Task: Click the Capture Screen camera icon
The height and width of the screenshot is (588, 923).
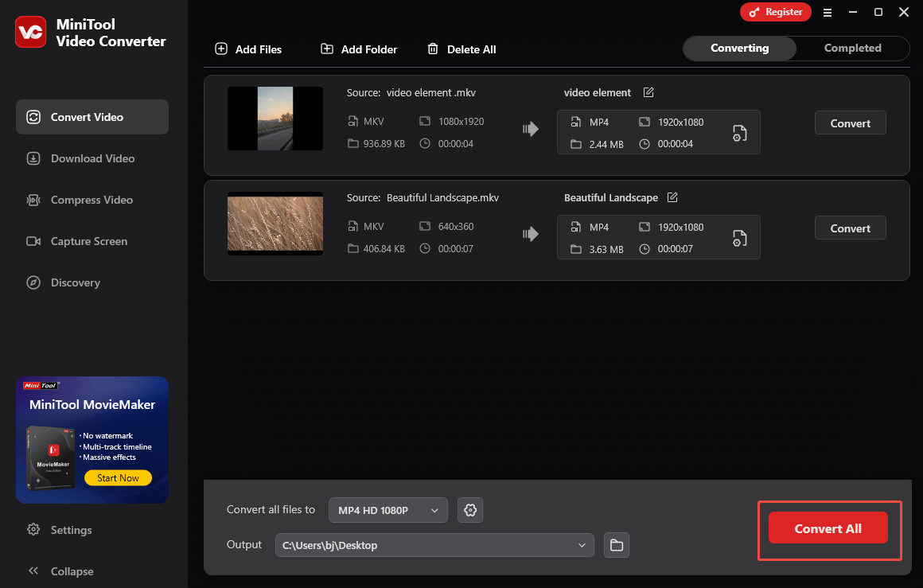Action: (x=33, y=241)
